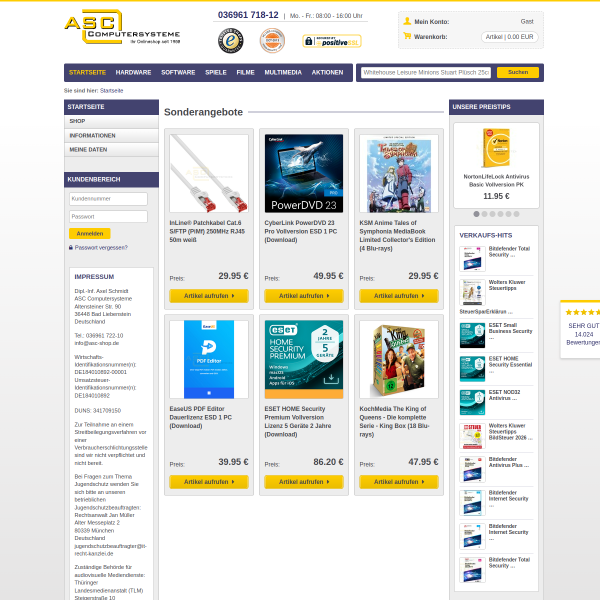
Task: Open ESET NOD32 Antivirus text link
Action: (504, 395)
